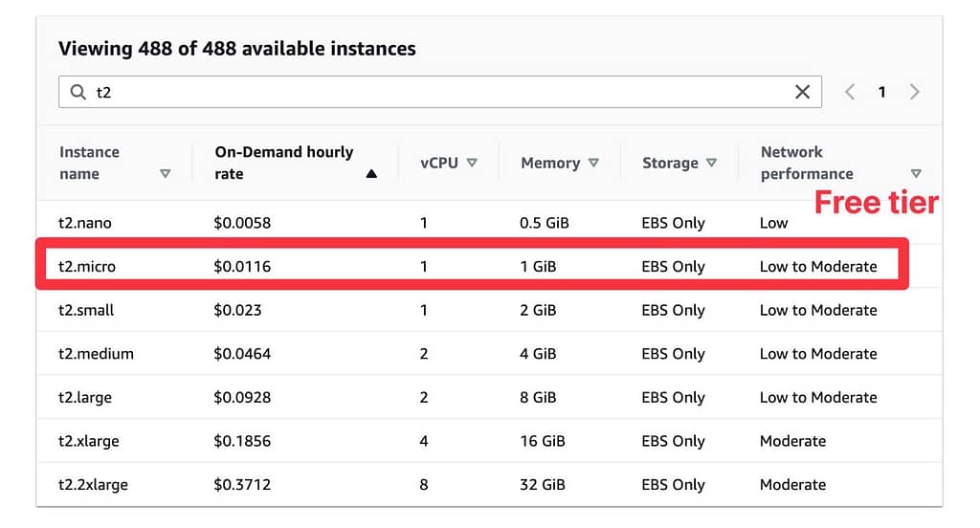Select page number 1
980x528 pixels.
tap(881, 92)
